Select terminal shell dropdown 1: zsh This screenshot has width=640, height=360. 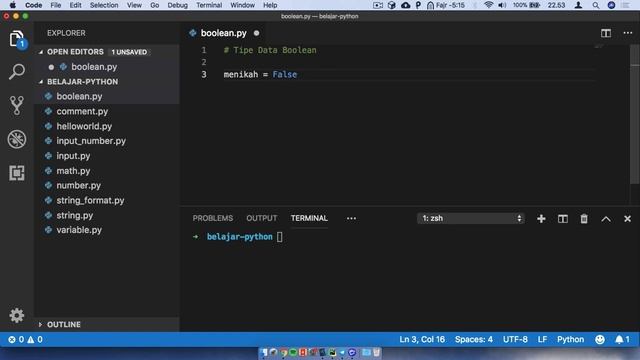pos(471,218)
